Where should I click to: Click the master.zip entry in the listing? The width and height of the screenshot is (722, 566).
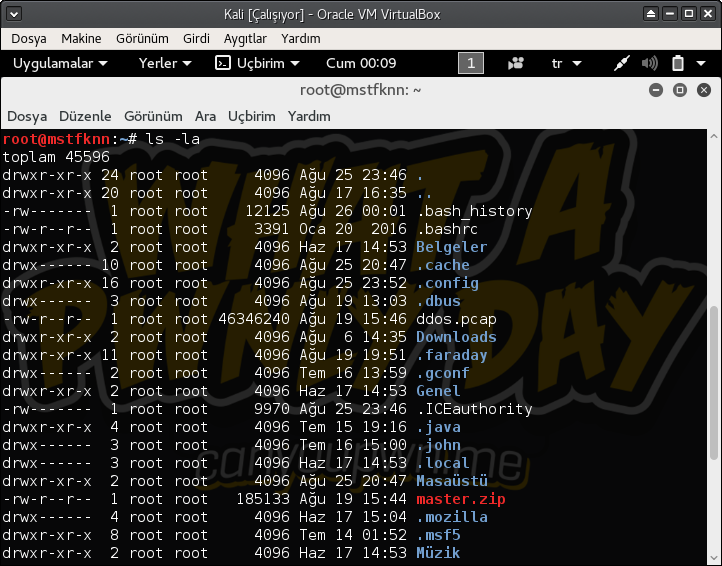click(x=456, y=499)
